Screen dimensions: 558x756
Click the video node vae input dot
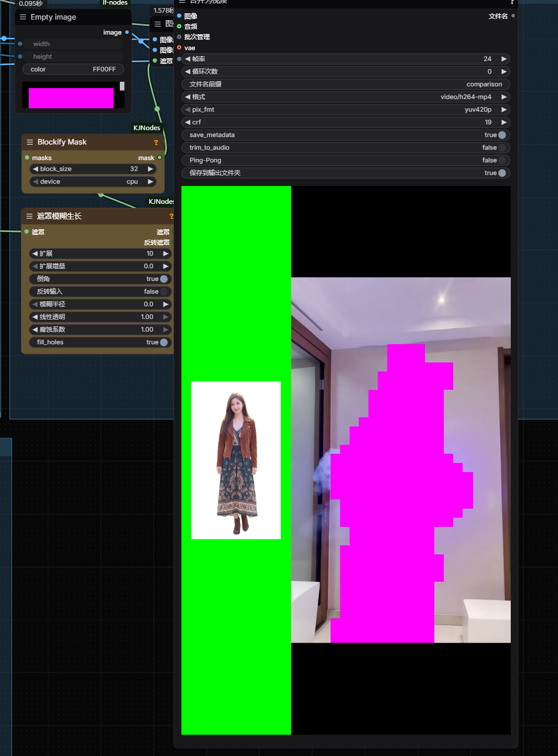click(x=179, y=48)
